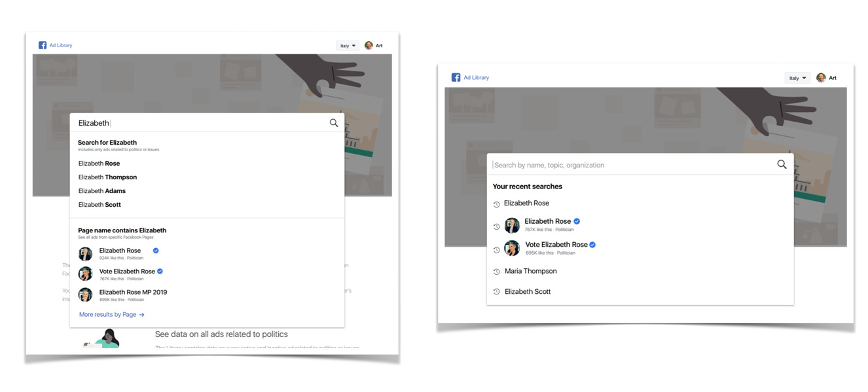
Task: Open Vote Elizabeth Rose page with 767K likes
Action: pyautogui.click(x=127, y=272)
